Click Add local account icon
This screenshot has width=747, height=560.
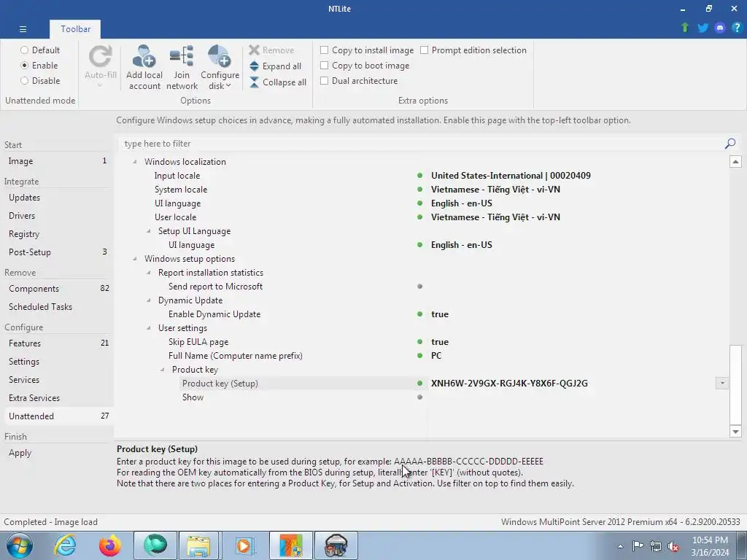pos(144,56)
